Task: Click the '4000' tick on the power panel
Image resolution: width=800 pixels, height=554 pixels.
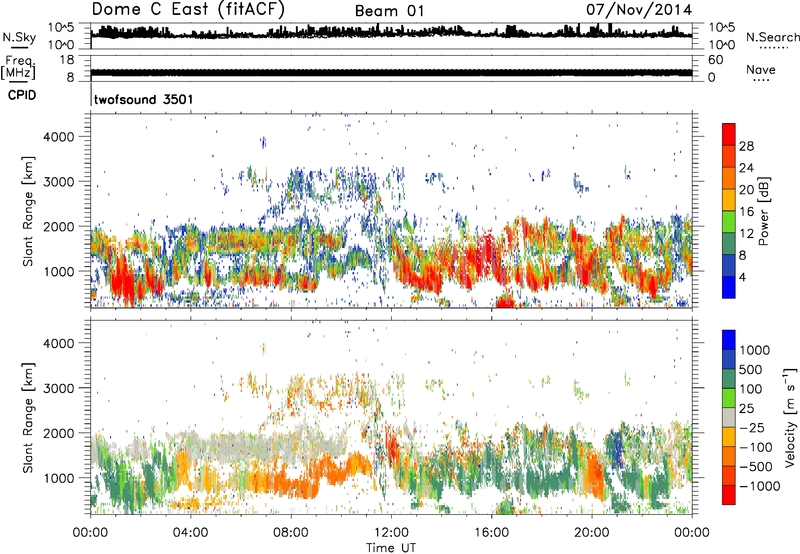Action: (58, 137)
